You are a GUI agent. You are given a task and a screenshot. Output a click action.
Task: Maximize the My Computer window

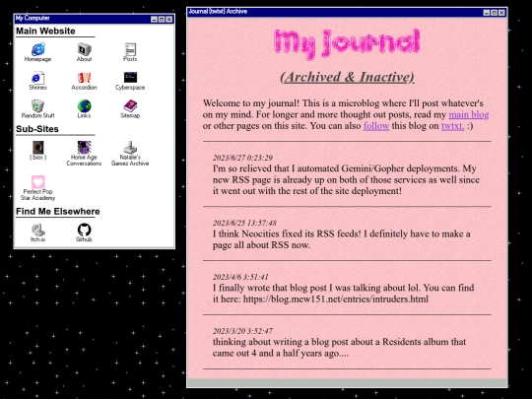[162, 20]
